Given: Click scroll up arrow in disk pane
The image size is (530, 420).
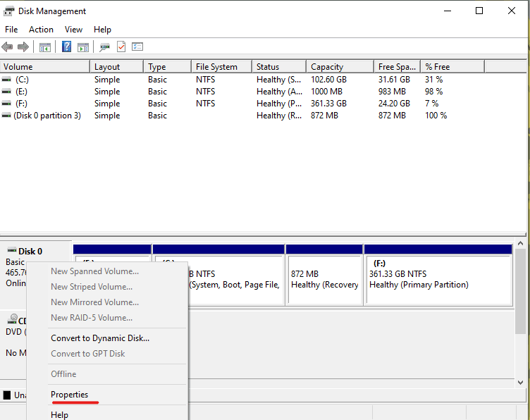Looking at the screenshot, I should [521, 243].
